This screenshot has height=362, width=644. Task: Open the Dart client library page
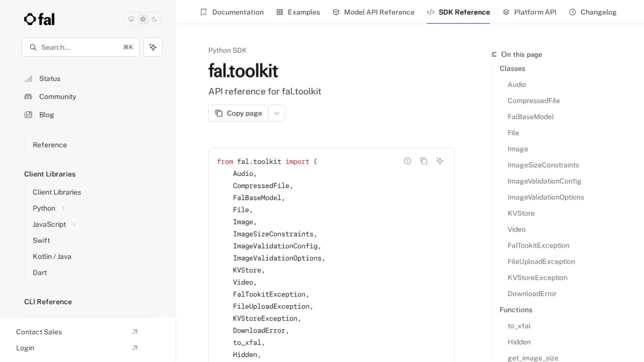point(40,272)
